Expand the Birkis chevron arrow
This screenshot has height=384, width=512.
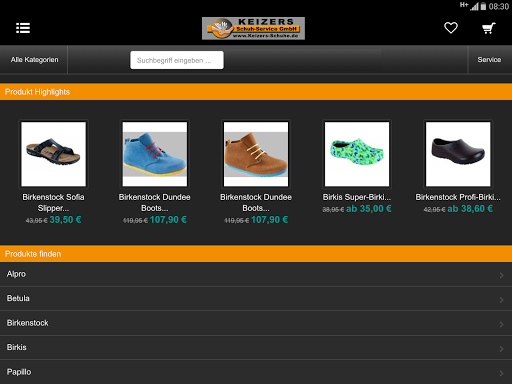click(x=501, y=349)
